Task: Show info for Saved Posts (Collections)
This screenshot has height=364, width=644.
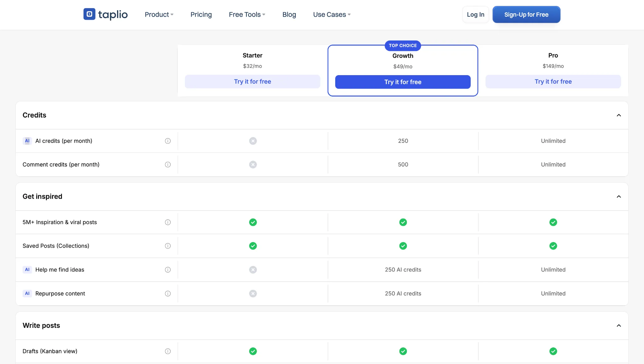Action: [x=168, y=246]
